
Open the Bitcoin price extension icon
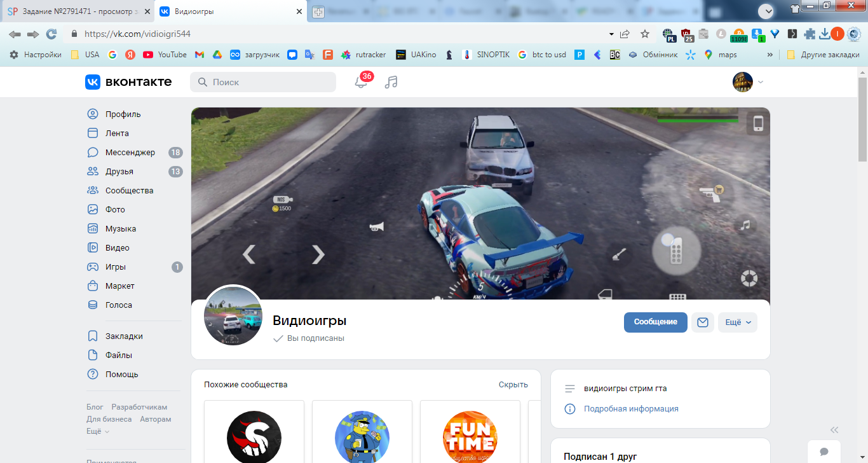click(x=739, y=34)
